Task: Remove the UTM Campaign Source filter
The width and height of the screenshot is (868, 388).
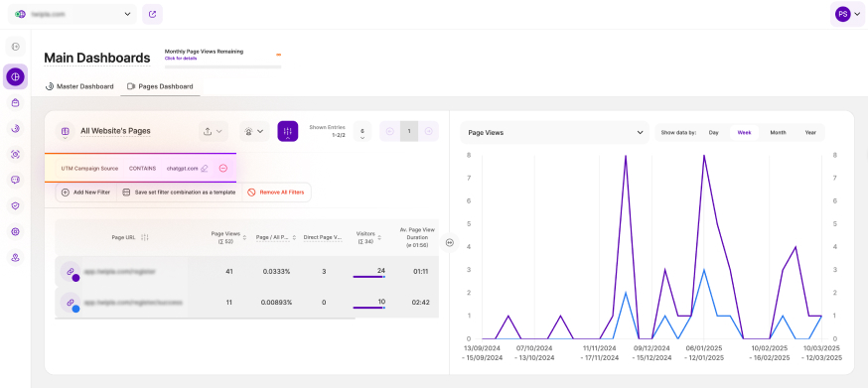Action: click(x=223, y=169)
